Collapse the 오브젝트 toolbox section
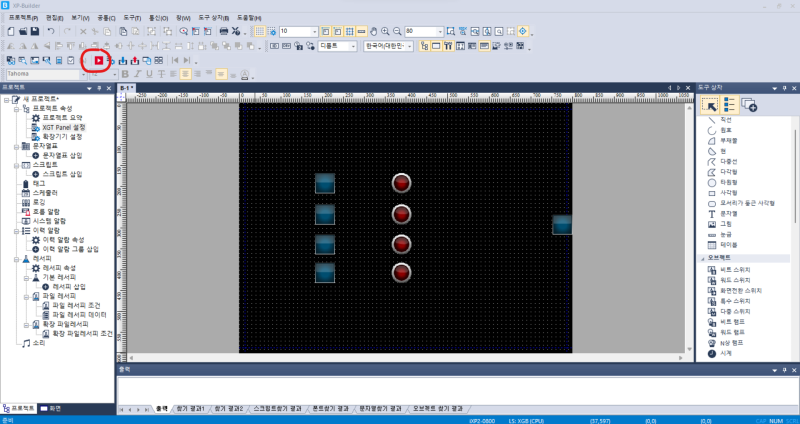Viewport: 800px width, 424px height. 703,258
